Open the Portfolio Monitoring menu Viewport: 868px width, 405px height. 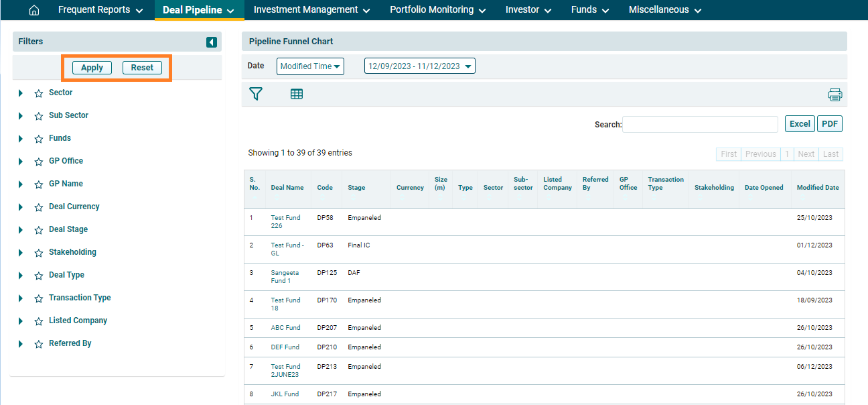(437, 10)
